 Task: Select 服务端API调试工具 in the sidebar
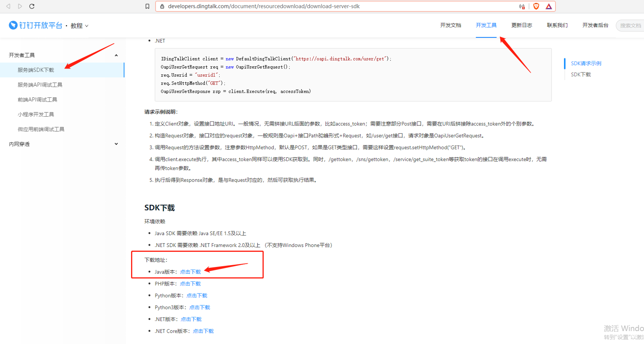coord(40,85)
